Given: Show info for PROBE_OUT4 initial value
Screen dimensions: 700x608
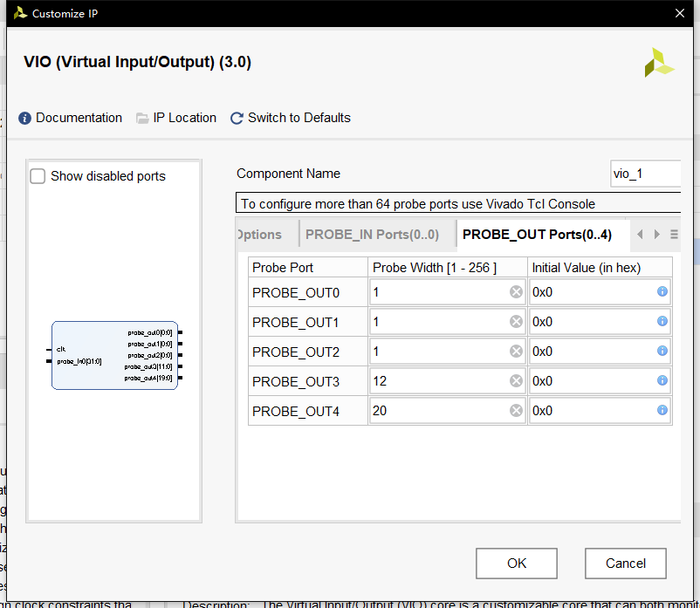Looking at the screenshot, I should coord(662,411).
